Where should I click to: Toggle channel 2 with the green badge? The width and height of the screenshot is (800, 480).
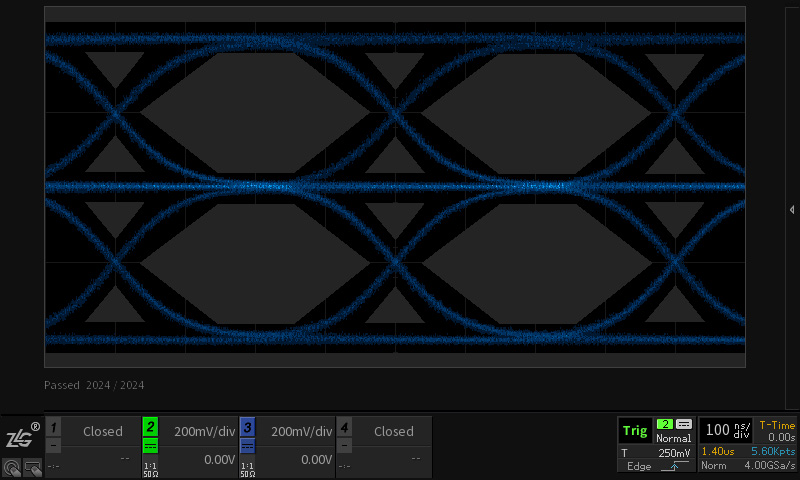click(x=150, y=426)
